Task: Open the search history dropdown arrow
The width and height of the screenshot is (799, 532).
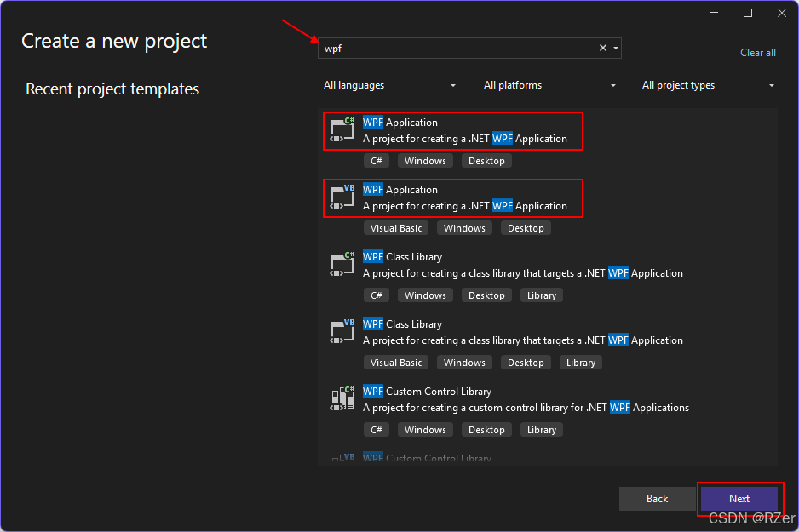Action: click(616, 48)
